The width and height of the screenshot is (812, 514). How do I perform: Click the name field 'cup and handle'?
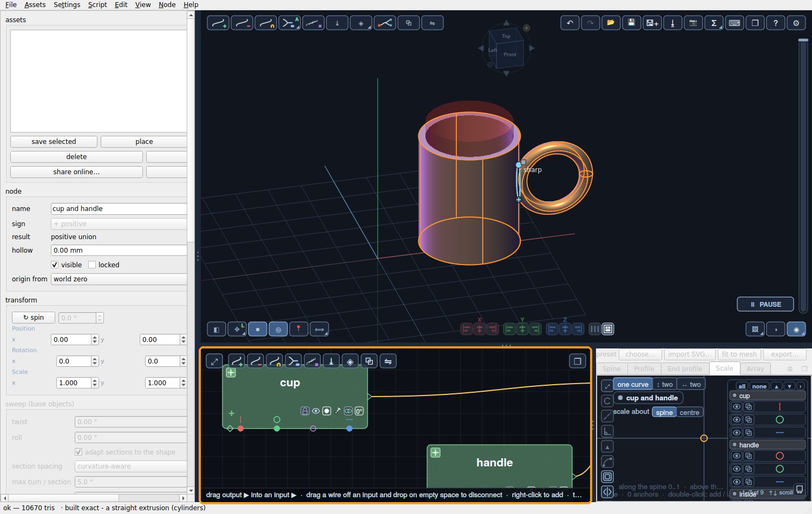[119, 209]
